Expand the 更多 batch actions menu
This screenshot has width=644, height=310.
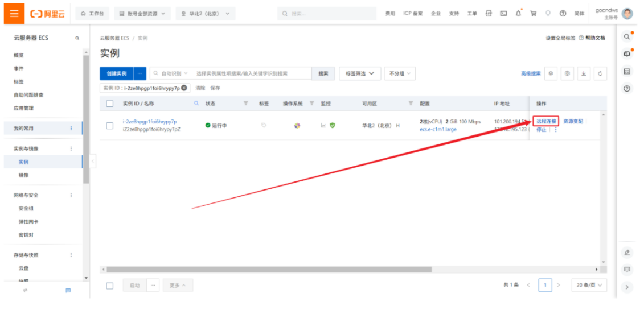coord(178,286)
